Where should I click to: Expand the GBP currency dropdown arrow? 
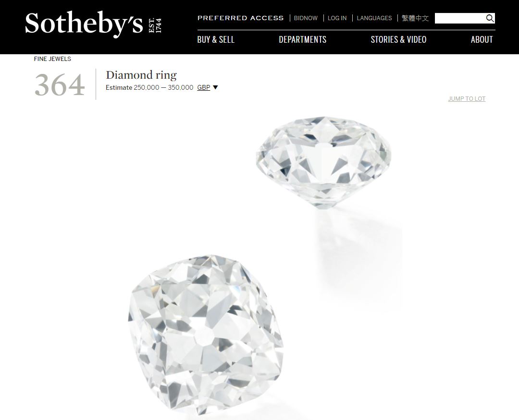(215, 88)
